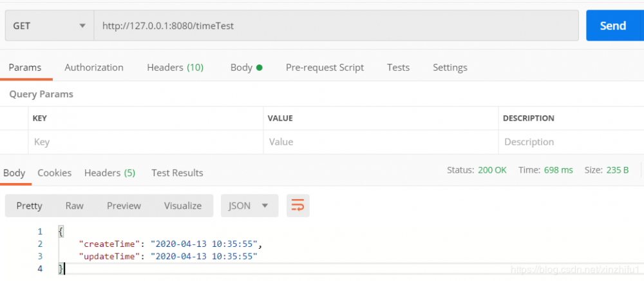Click the Send button
This screenshot has width=644, height=281.
612,26
